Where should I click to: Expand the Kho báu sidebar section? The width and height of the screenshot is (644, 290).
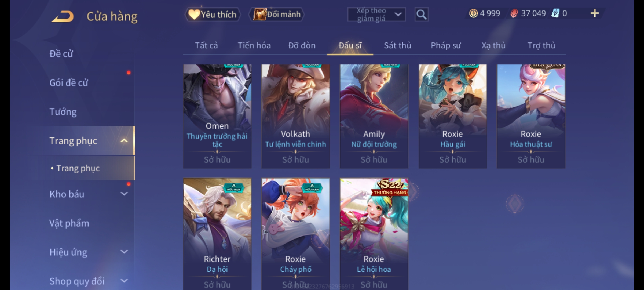click(124, 194)
